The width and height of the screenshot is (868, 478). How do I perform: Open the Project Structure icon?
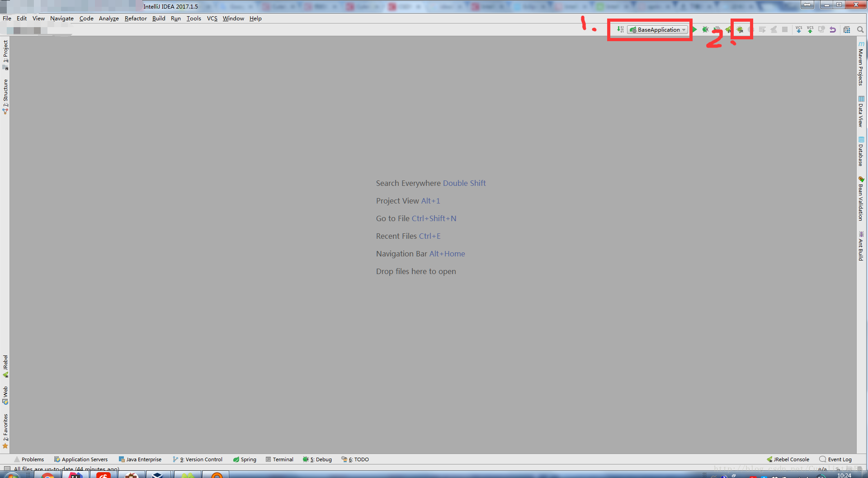click(847, 29)
